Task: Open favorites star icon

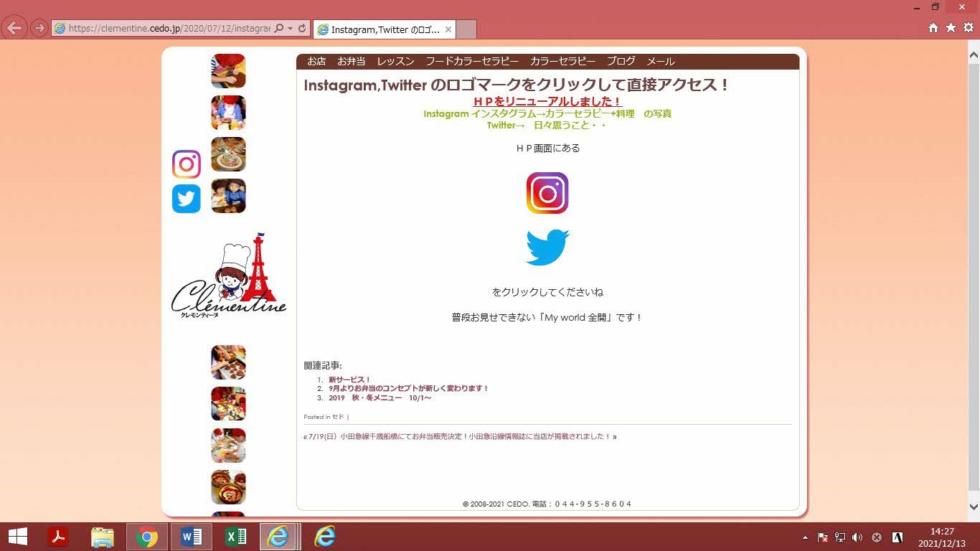Action: [x=951, y=28]
